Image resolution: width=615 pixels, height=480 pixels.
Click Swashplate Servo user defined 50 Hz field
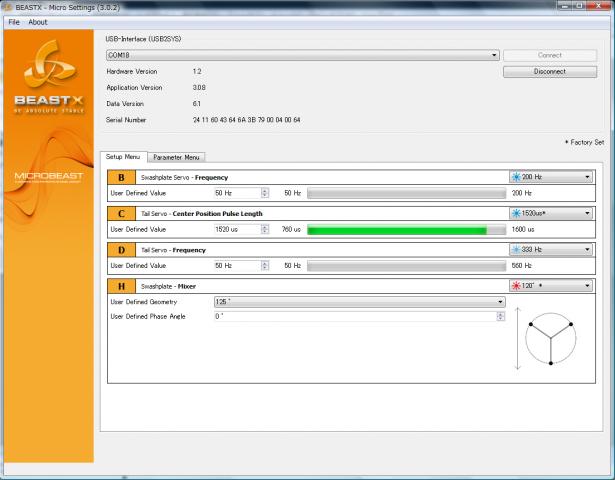click(238, 193)
